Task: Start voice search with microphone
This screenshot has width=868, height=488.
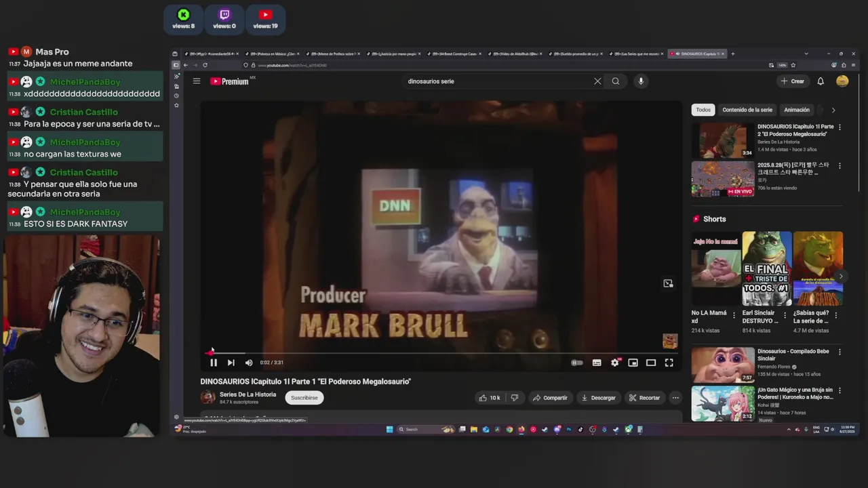Action: (641, 81)
